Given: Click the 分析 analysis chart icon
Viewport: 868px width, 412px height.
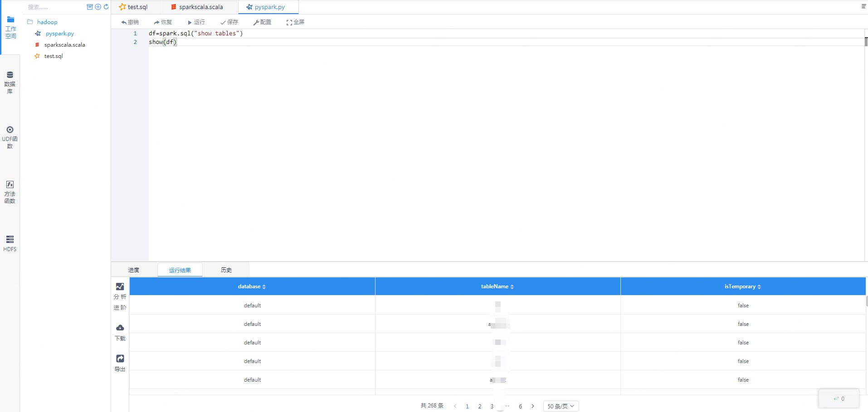Looking at the screenshot, I should tap(120, 287).
